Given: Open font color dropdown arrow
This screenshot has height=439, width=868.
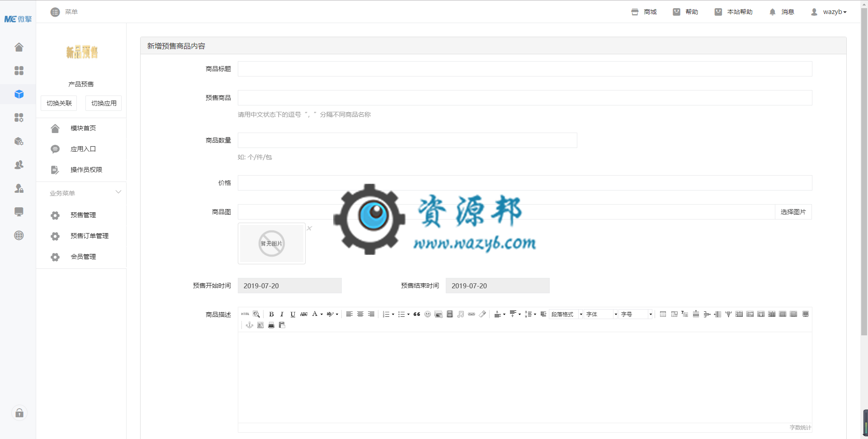Looking at the screenshot, I should point(321,314).
